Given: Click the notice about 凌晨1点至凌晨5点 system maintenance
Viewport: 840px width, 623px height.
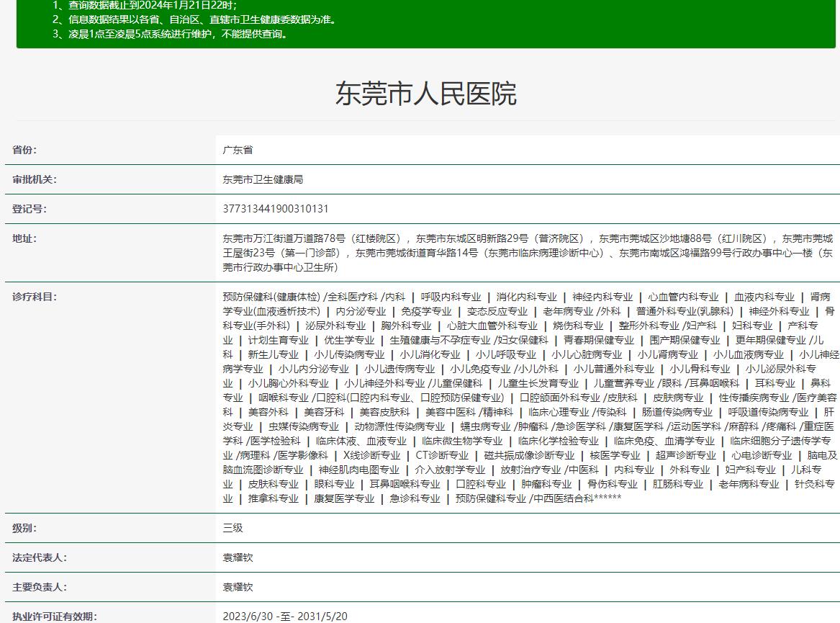Looking at the screenshot, I should [x=170, y=34].
